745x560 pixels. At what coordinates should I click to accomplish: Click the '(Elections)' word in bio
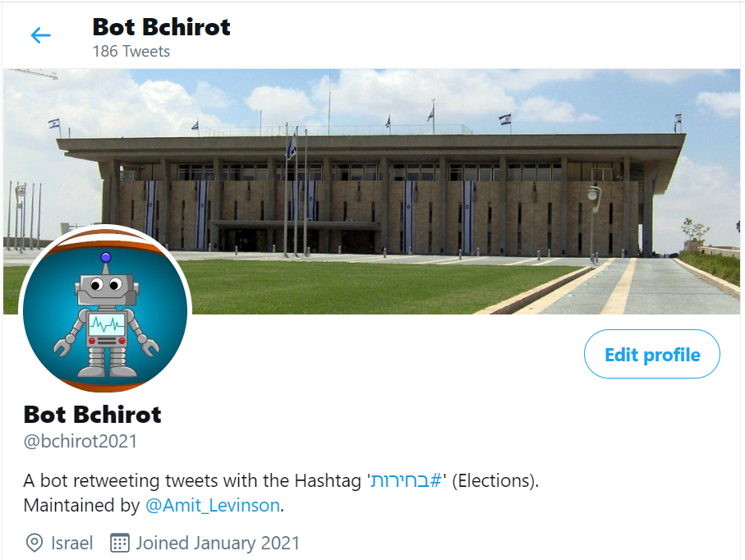point(494,480)
